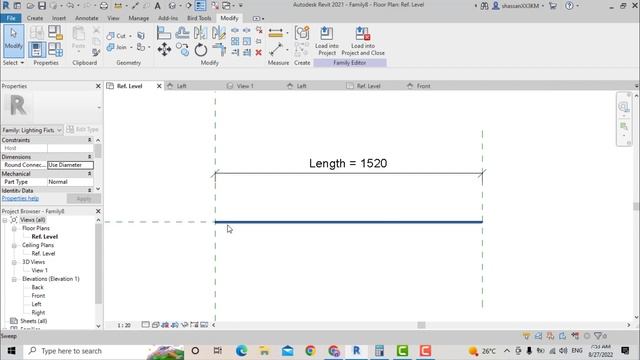
Task: Toggle the Properties palette button in ribbon
Action: [37, 50]
